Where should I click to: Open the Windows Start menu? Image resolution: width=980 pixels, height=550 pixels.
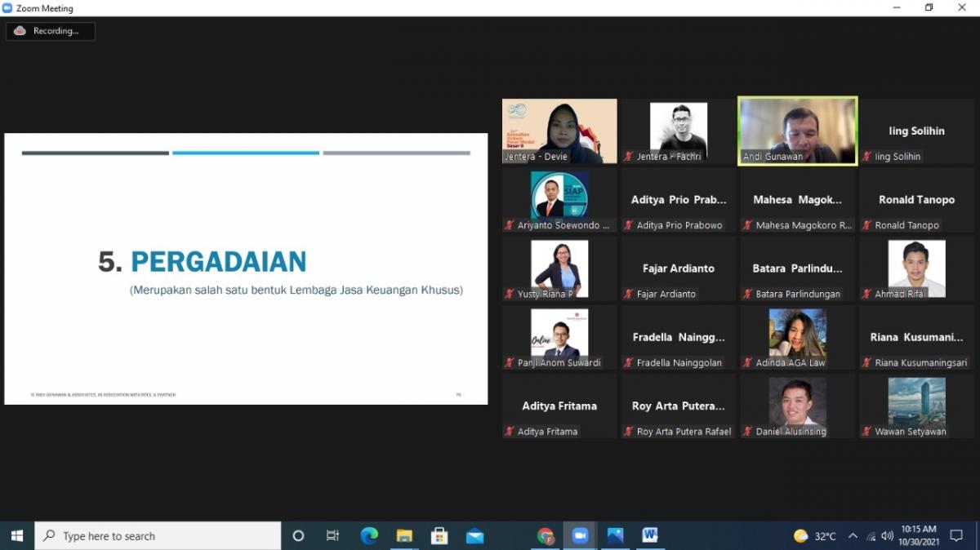(x=16, y=535)
